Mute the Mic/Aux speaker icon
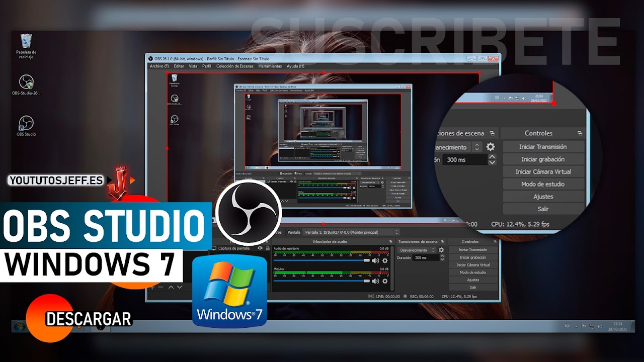Screen dimensions: 644x362 pos(375,281)
